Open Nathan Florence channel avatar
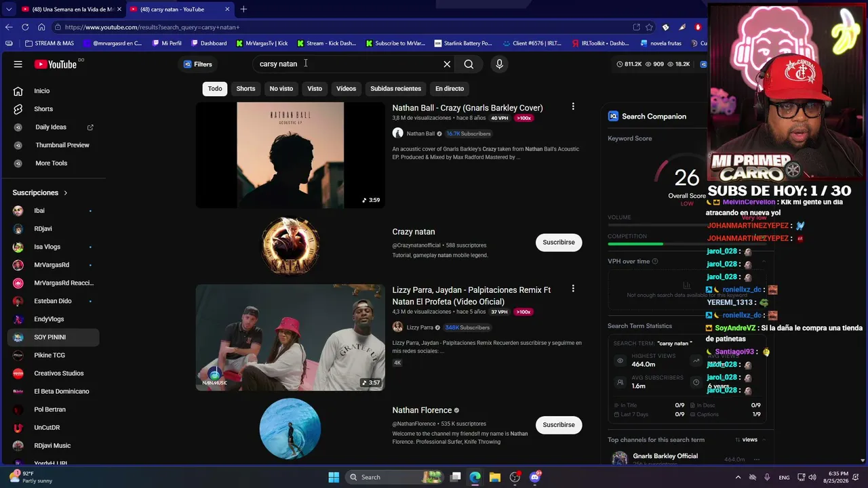 (x=290, y=429)
